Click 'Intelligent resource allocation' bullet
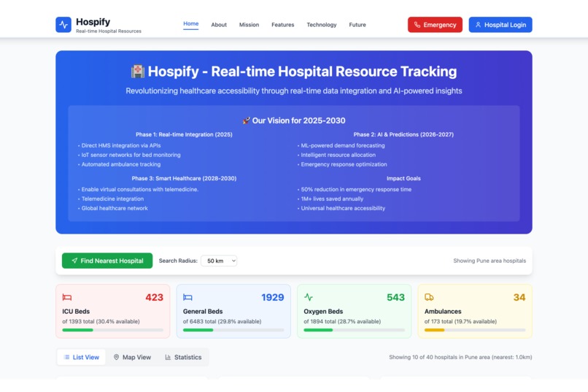The image size is (588, 392). point(338,155)
